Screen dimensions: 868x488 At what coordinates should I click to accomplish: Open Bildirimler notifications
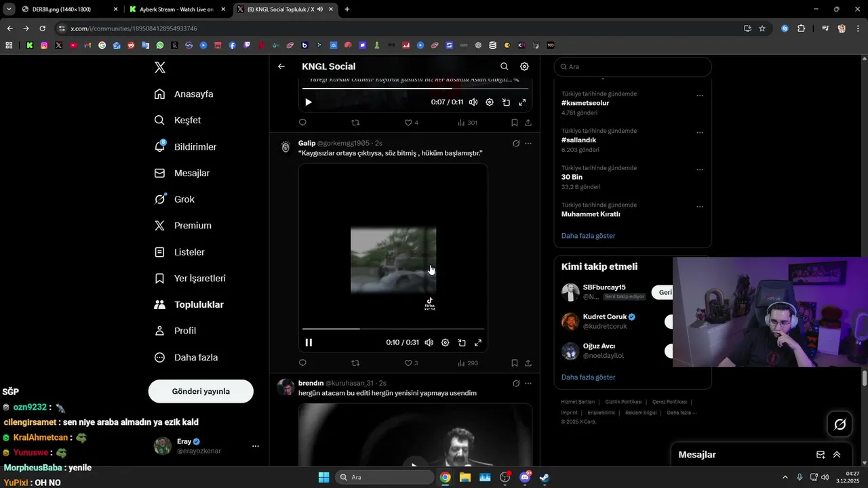(185, 146)
